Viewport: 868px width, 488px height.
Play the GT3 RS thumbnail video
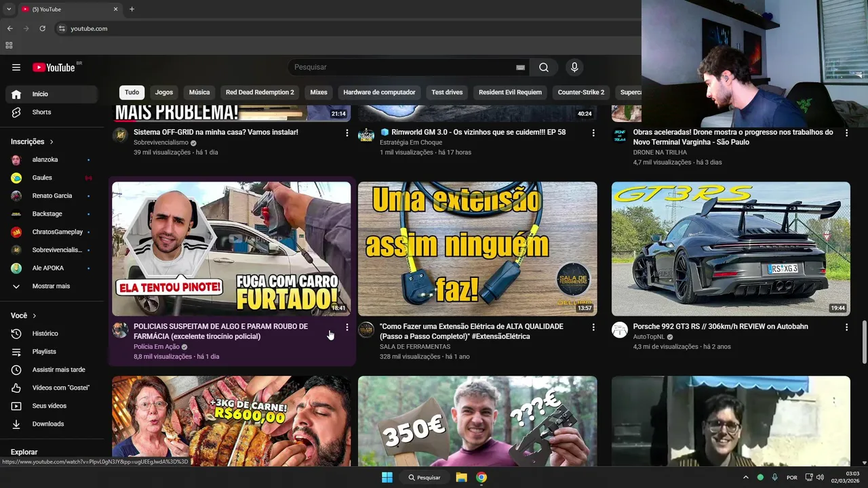coord(731,249)
